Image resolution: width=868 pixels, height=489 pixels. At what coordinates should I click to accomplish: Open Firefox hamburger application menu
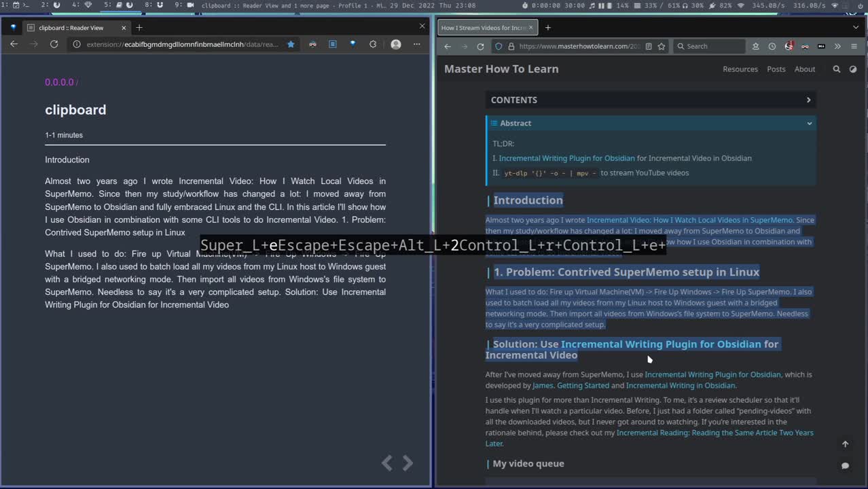854,46
